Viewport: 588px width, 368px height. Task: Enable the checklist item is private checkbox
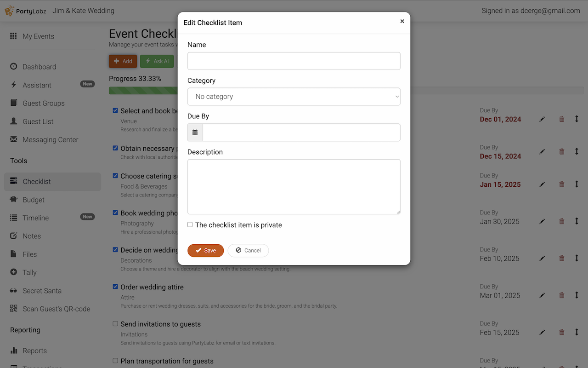click(x=190, y=225)
